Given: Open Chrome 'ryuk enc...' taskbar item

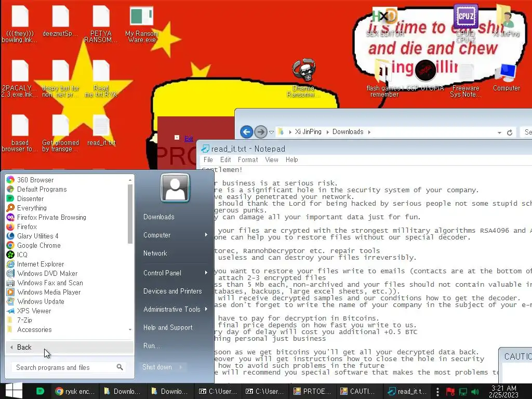Looking at the screenshot, I should (x=75, y=391).
